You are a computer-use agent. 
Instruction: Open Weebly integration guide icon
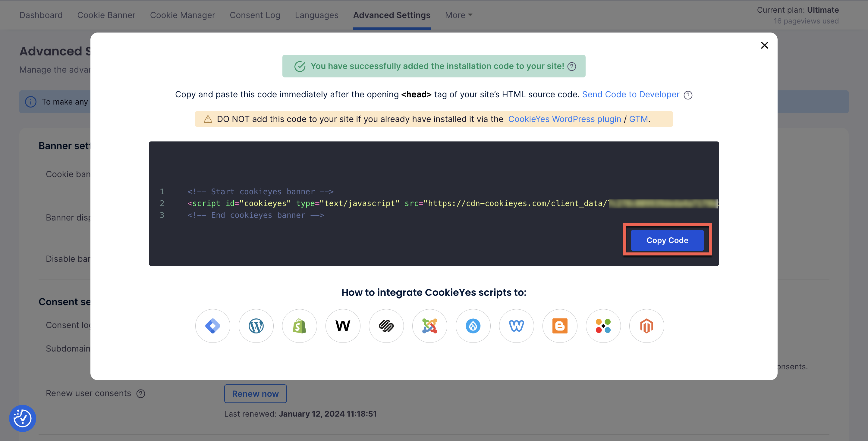click(517, 326)
